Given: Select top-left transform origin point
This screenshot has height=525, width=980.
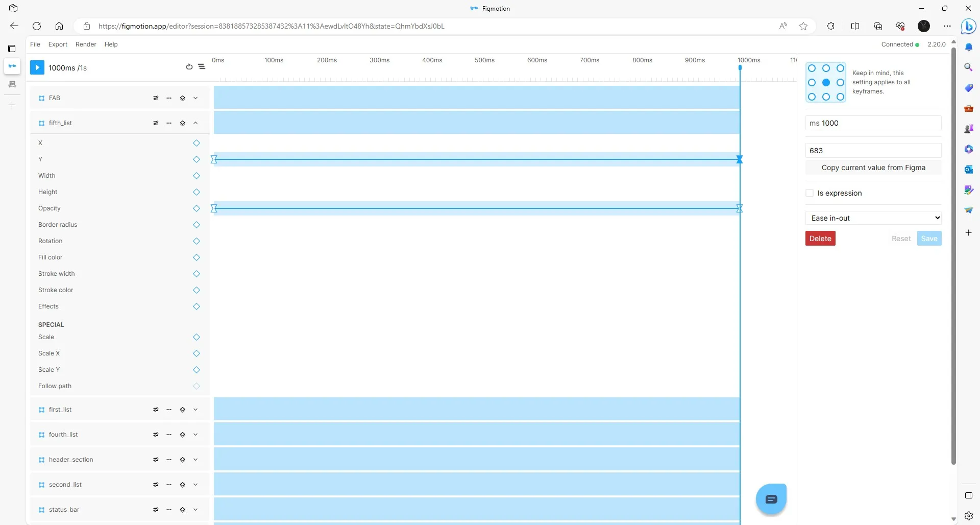Looking at the screenshot, I should point(812,68).
